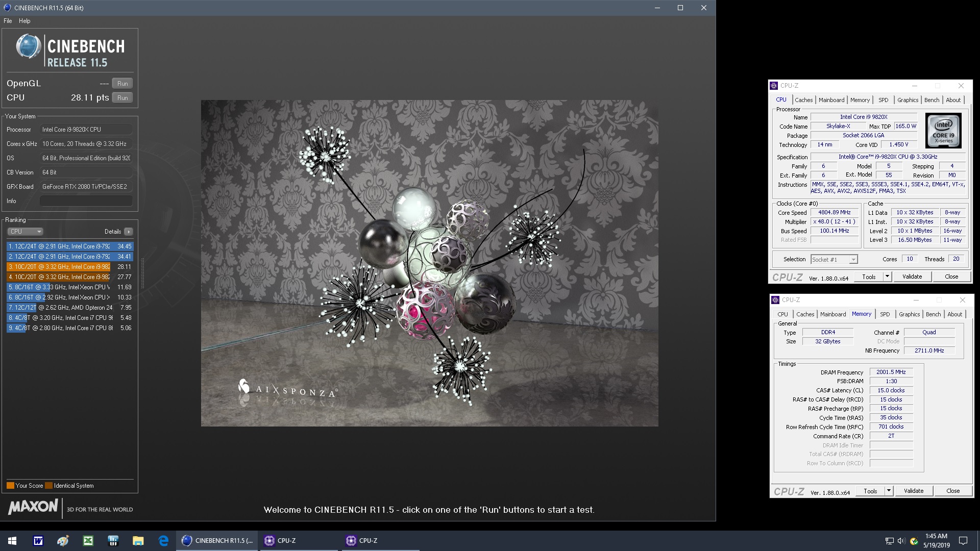
Task: Switch to SPD tab in upper CPU-Z
Action: (x=883, y=100)
